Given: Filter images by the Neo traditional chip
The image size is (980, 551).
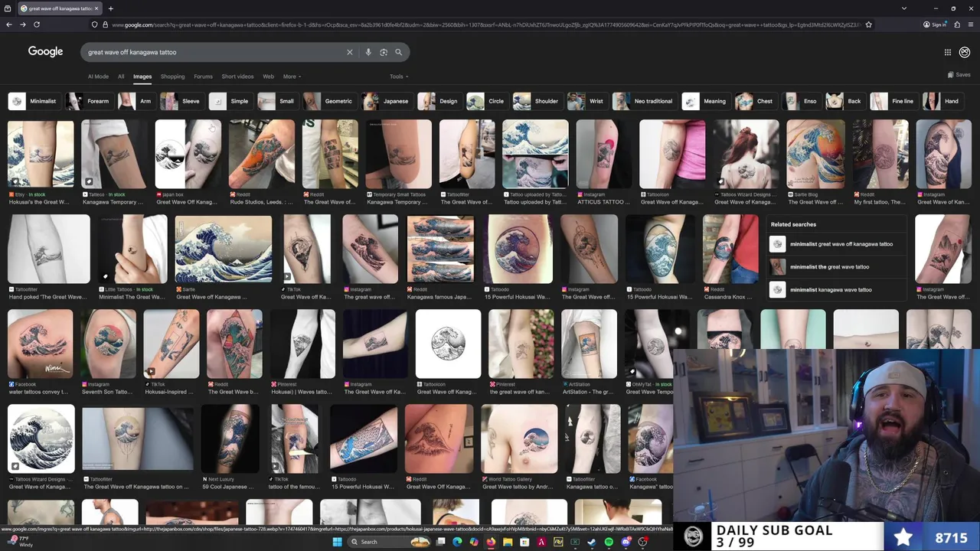Looking at the screenshot, I should point(645,101).
